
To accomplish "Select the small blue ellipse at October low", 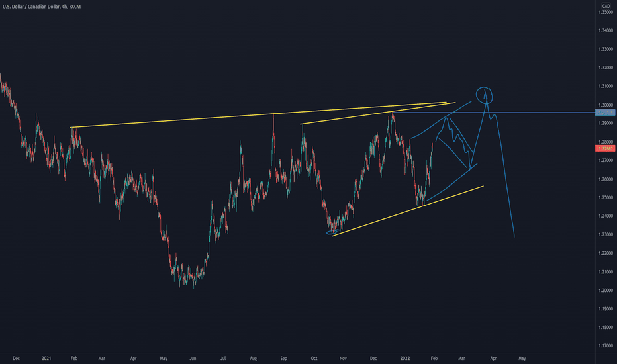I will (x=332, y=232).
